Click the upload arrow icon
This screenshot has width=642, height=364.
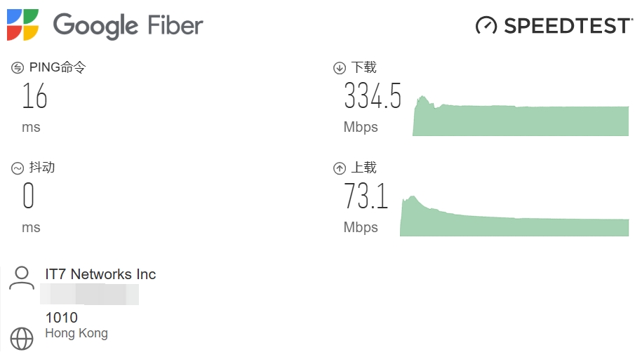pos(340,168)
